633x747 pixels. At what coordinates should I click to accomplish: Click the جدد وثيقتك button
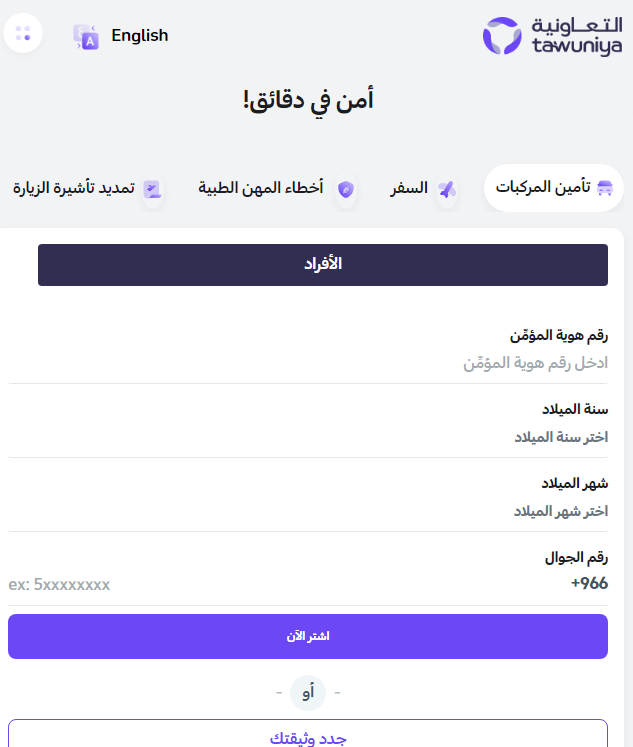308,737
